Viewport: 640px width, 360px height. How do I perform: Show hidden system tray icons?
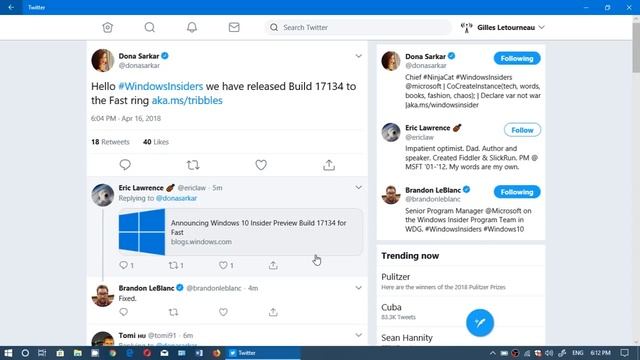click(493, 353)
